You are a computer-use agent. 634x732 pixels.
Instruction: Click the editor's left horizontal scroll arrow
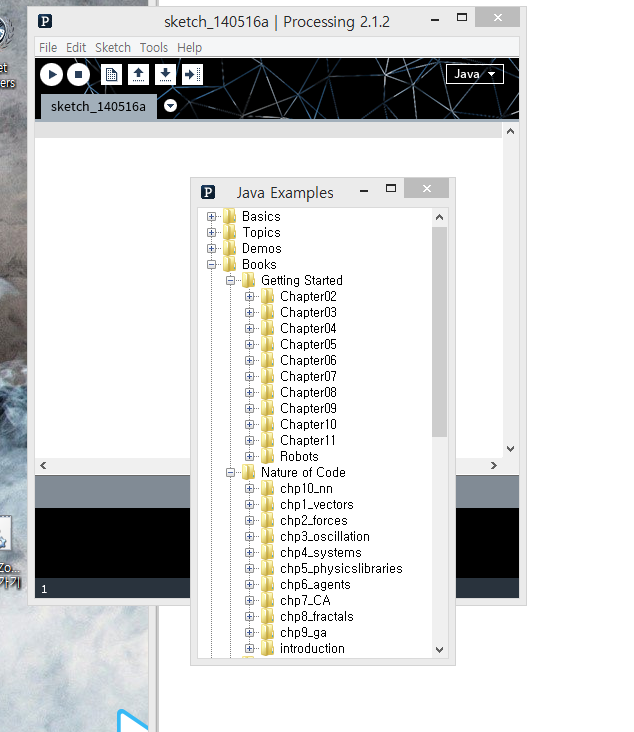(x=43, y=465)
